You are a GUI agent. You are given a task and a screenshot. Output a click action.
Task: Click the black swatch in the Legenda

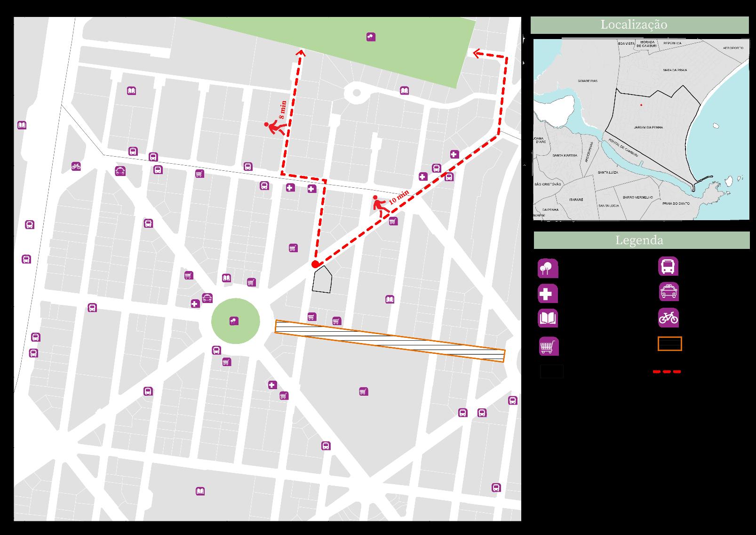click(x=551, y=371)
